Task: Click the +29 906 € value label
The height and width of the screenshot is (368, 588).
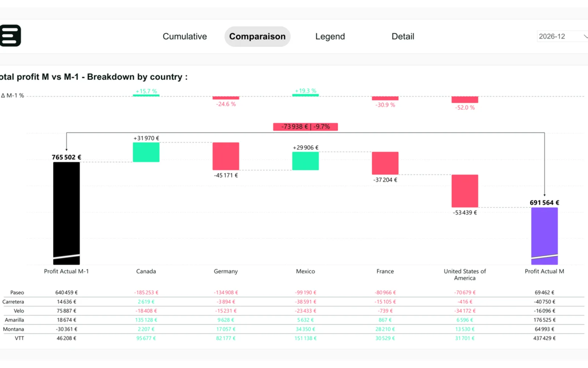Action: pos(305,148)
